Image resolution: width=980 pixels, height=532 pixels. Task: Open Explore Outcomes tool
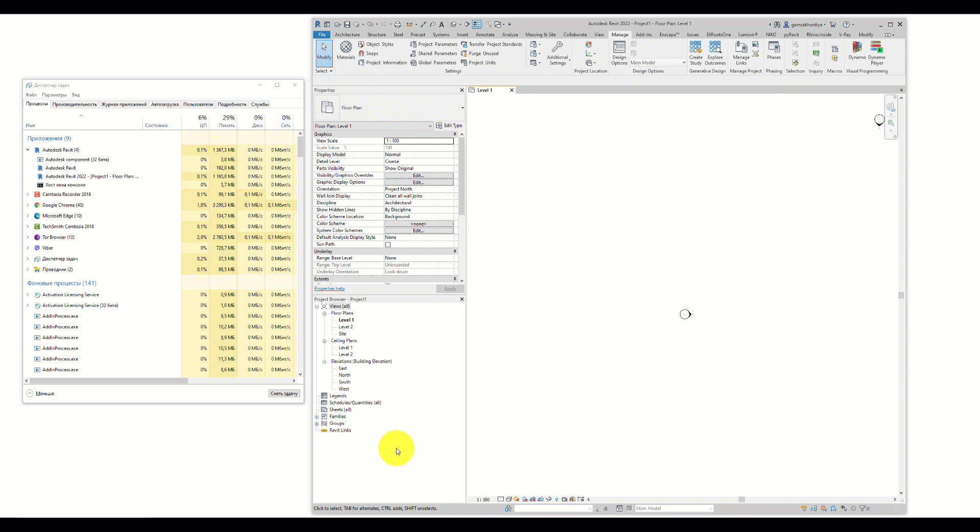pyautogui.click(x=715, y=53)
